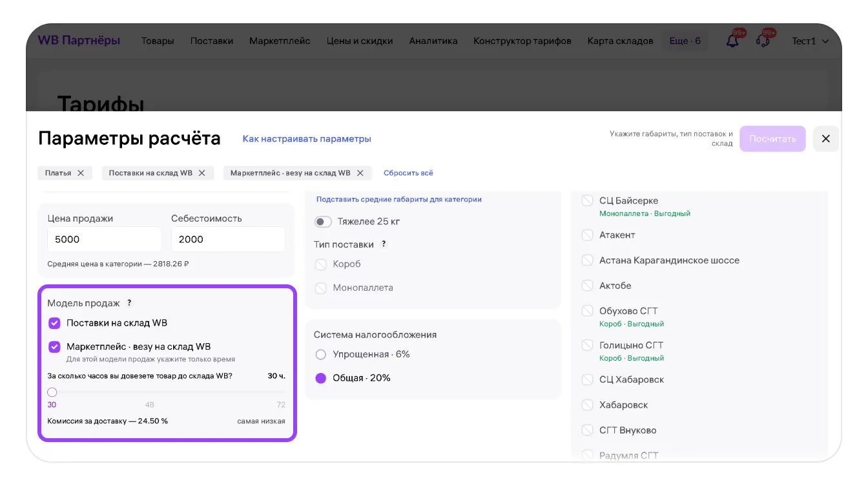Check the Атакент warehouse
Image resolution: width=868 pixels, height=486 pixels.
587,235
